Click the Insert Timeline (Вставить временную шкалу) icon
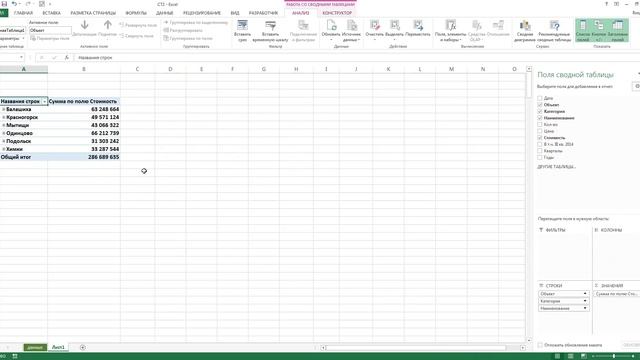 point(270,26)
